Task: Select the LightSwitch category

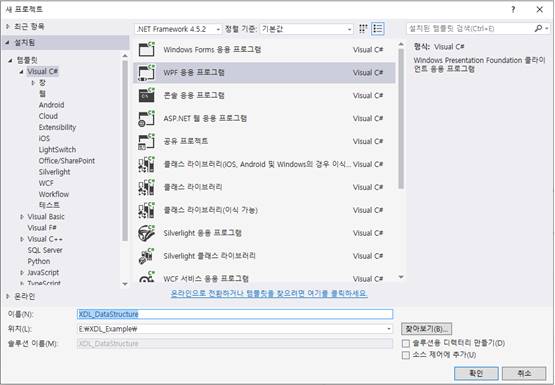Action: (x=57, y=150)
